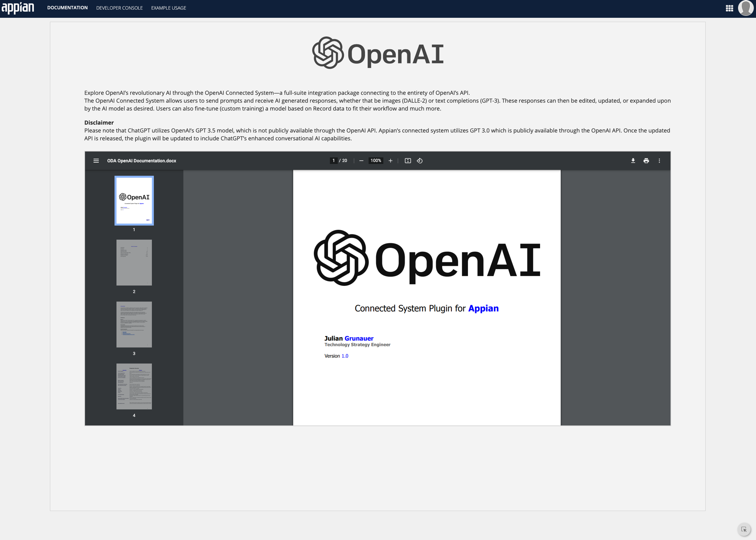Open the Documentation tab
Viewport: 756px width, 540px height.
[68, 8]
